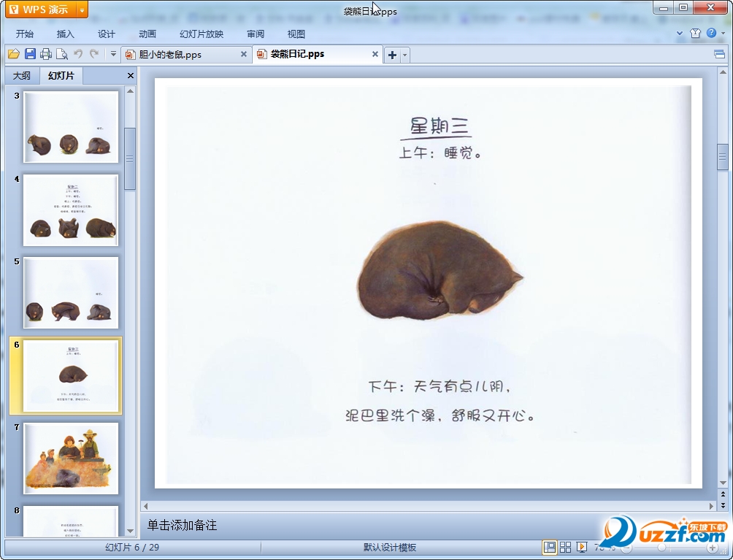The image size is (733, 560).
Task: Click the 上午：睡觉。 text on slide
Action: (440, 153)
